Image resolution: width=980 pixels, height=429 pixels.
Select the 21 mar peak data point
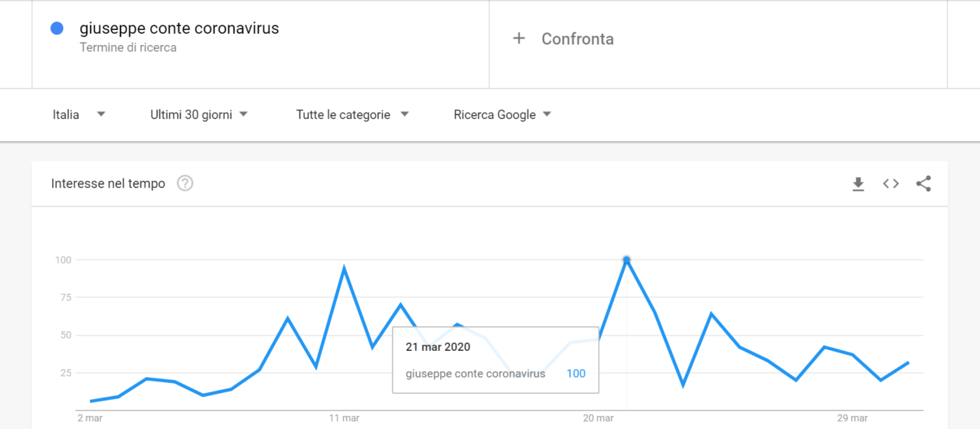(x=626, y=260)
